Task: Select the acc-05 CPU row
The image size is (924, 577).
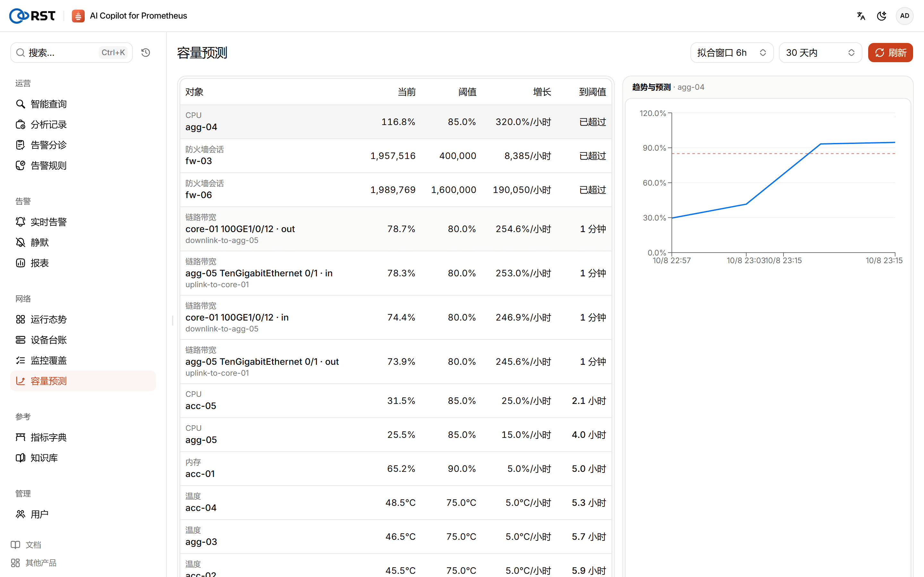Action: point(396,401)
